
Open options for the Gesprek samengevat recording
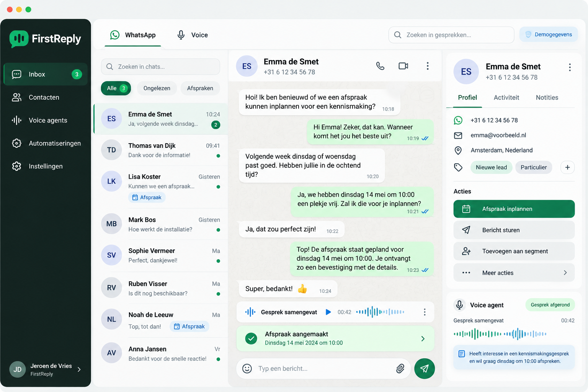(425, 312)
